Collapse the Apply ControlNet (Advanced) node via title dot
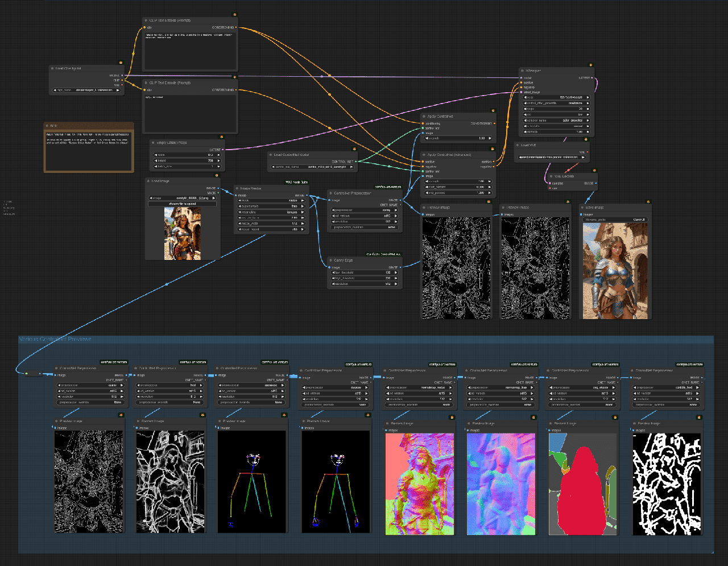Screen dimensions: 728x566 pyautogui.click(x=424, y=155)
